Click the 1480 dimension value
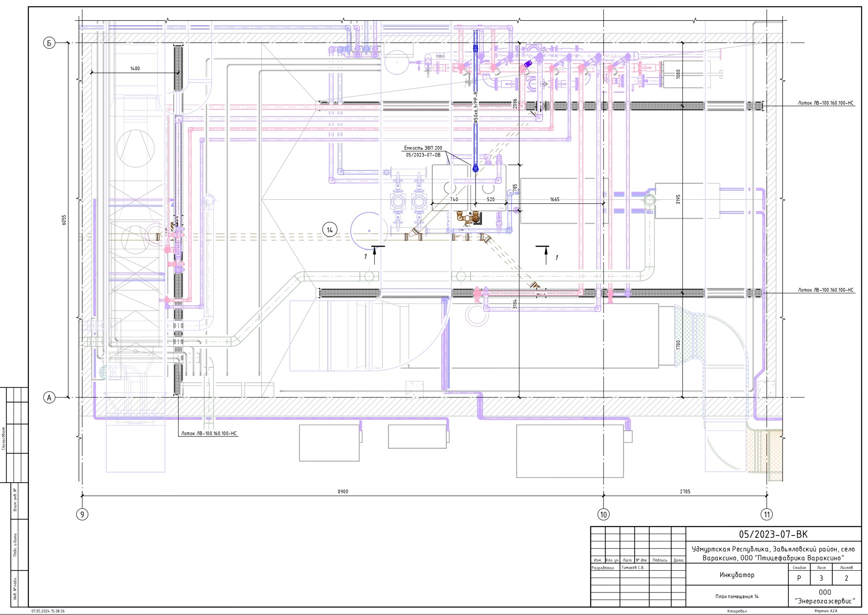Screen dimensions: 868x615 tap(135, 69)
